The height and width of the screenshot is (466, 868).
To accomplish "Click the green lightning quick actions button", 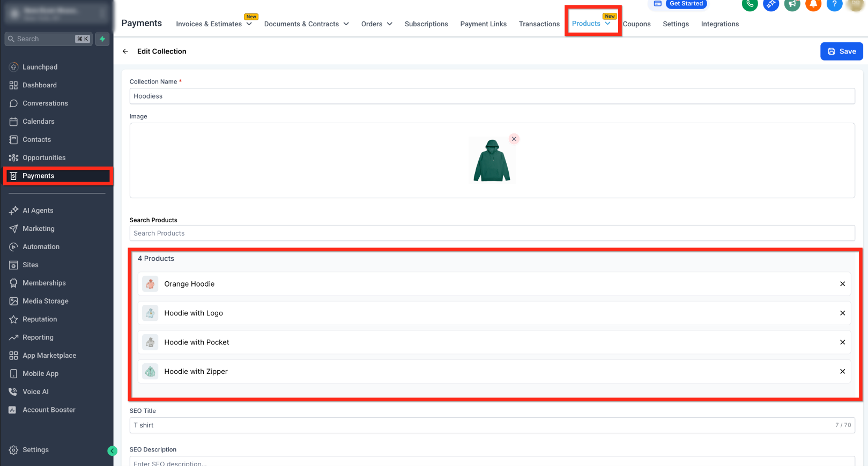I will pos(102,39).
